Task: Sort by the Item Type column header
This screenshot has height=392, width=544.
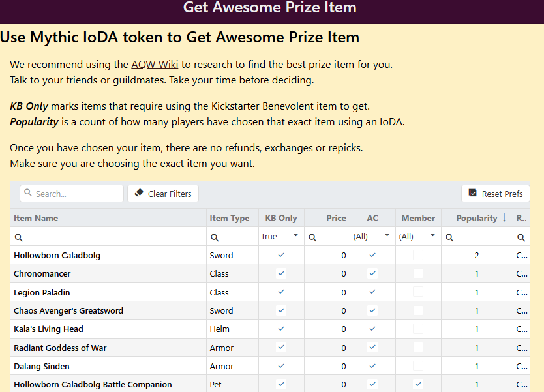Action: coord(232,218)
